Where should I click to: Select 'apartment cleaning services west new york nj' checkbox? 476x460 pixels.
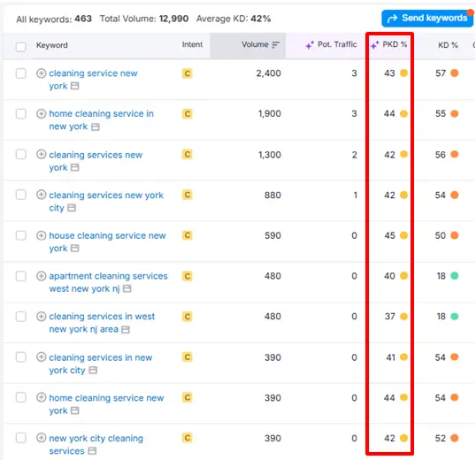tap(20, 276)
